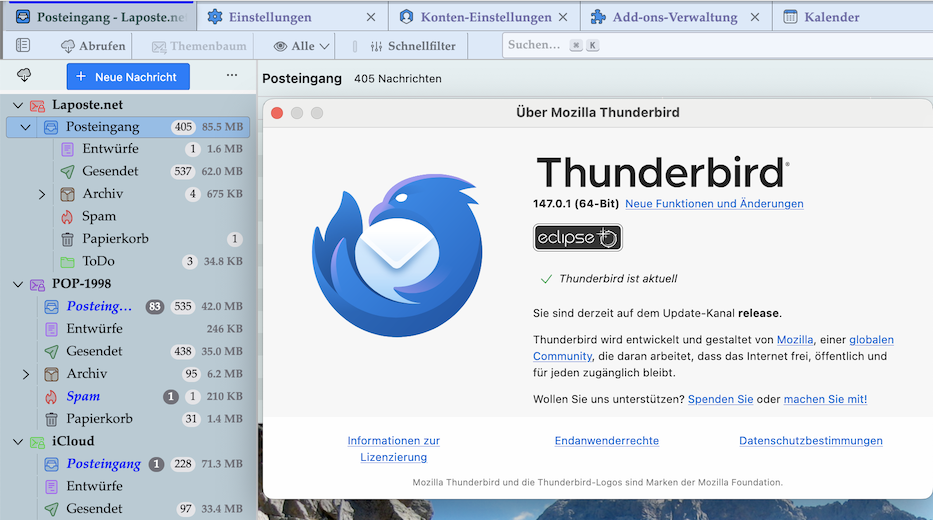Open the folder pane three-dots menu
Screen dimensions: 933x520
tap(232, 76)
